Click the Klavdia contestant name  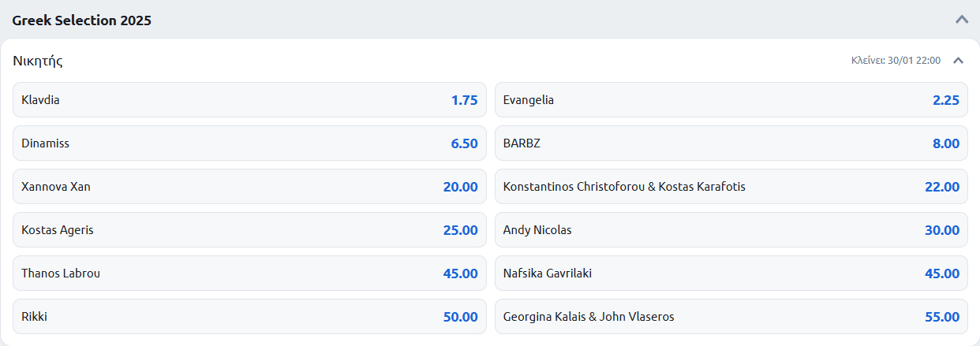tap(41, 100)
